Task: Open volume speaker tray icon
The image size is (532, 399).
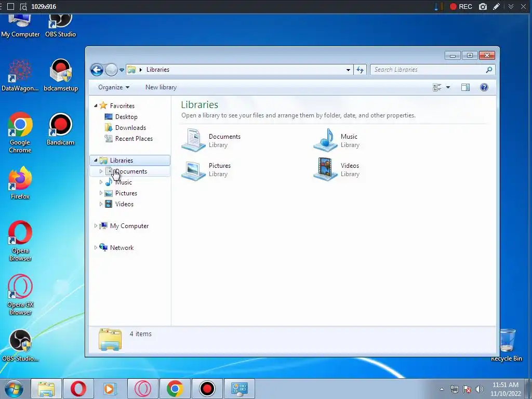Action: pos(480,389)
